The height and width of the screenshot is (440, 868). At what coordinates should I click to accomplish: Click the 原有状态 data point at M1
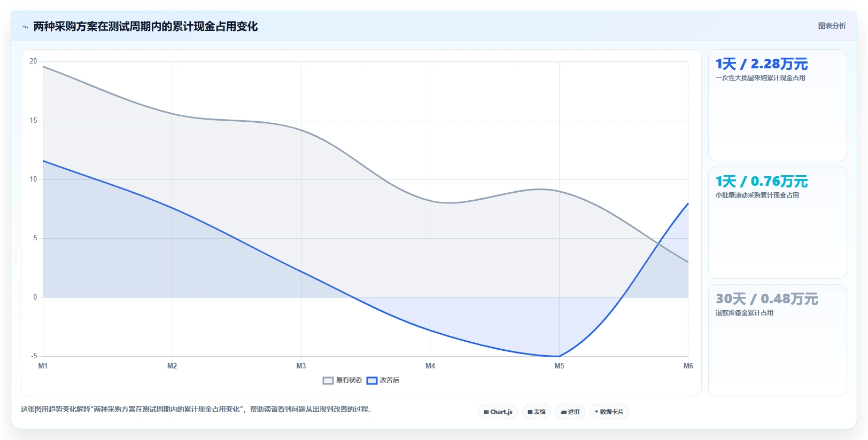click(x=43, y=66)
